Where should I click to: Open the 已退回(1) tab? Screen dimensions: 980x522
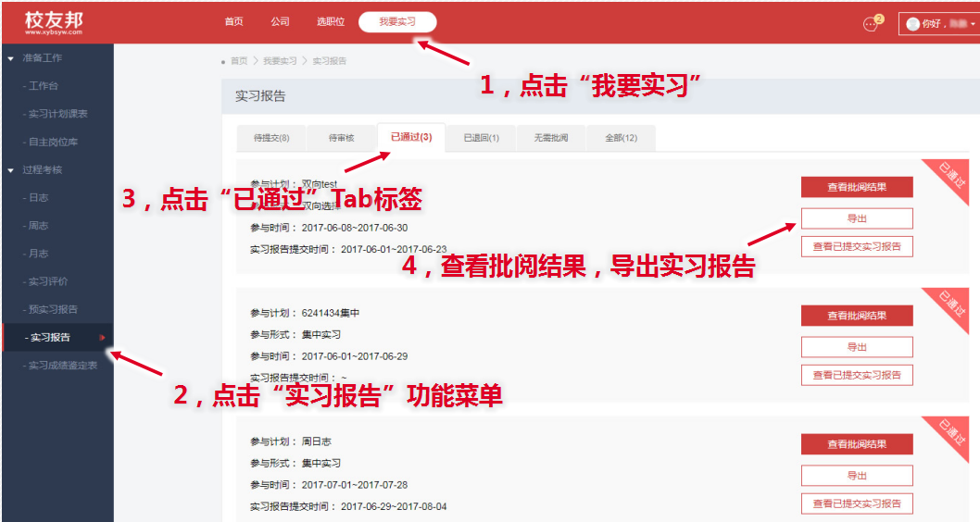481,138
